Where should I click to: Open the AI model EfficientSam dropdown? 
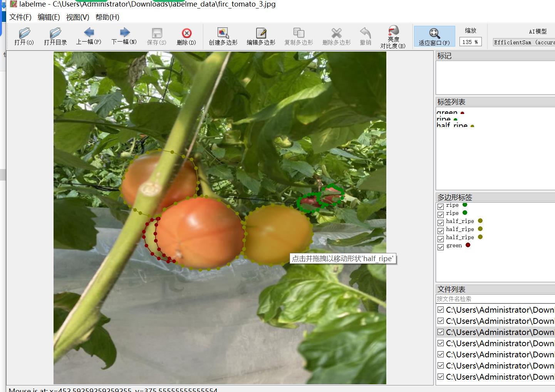pyautogui.click(x=524, y=42)
